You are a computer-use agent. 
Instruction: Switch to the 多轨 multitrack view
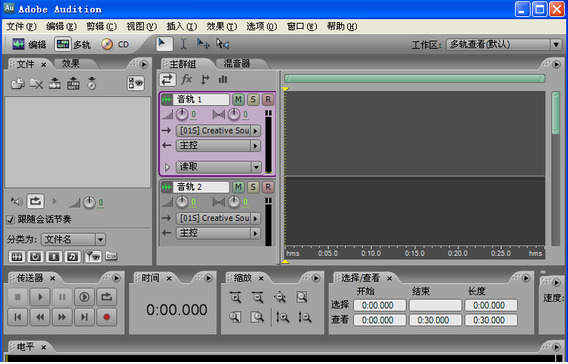tap(72, 44)
